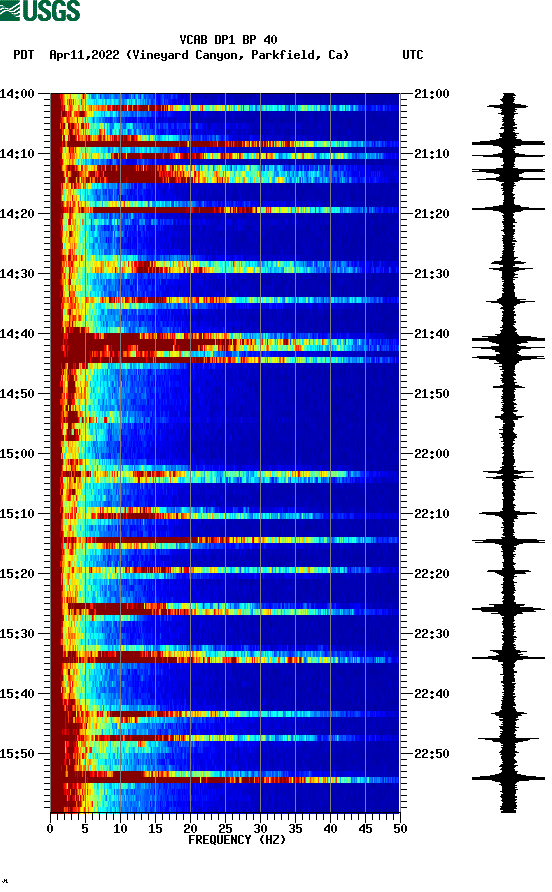Click the 22:10 UTC time label
The width and height of the screenshot is (552, 892).
(x=432, y=514)
